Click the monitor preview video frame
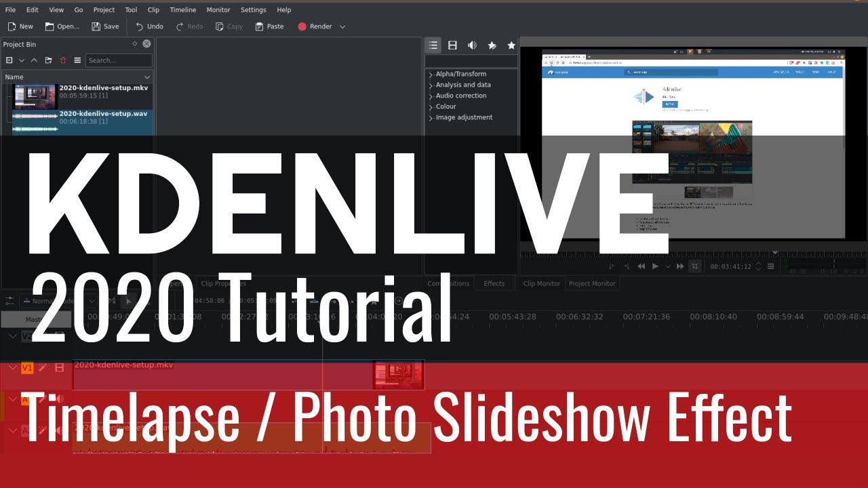The image size is (868, 488). point(693,144)
